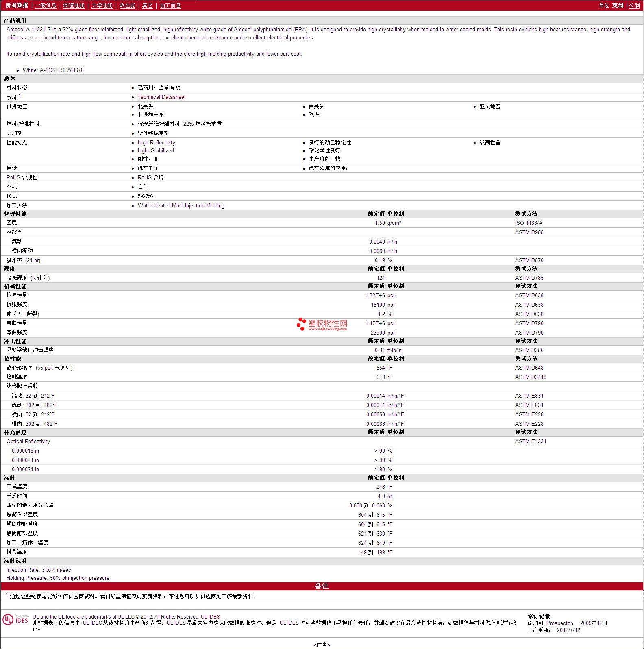The image size is (644, 649).
Task: Select the 所有数据 tab
Action: pyautogui.click(x=17, y=5)
